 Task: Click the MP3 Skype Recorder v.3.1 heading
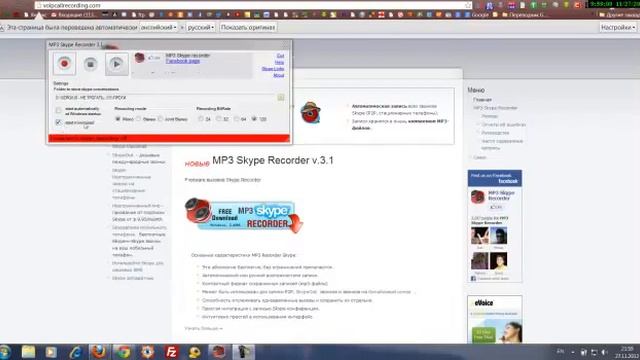point(273,160)
